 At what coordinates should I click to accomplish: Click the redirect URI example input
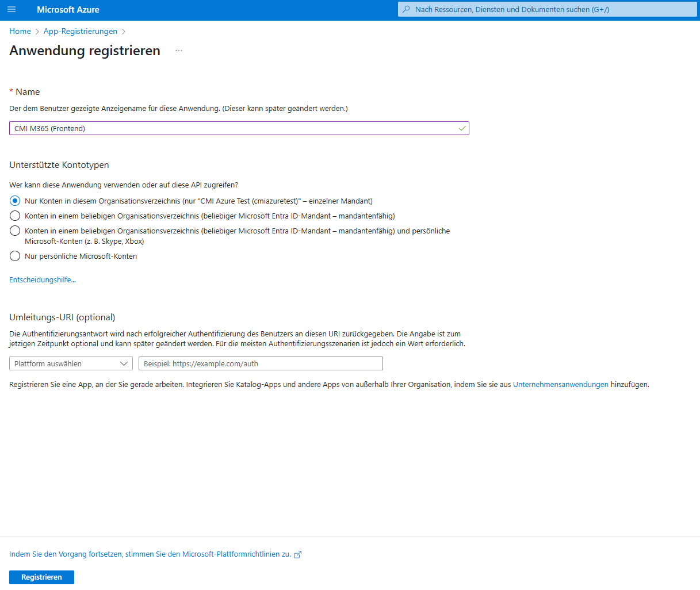click(260, 363)
